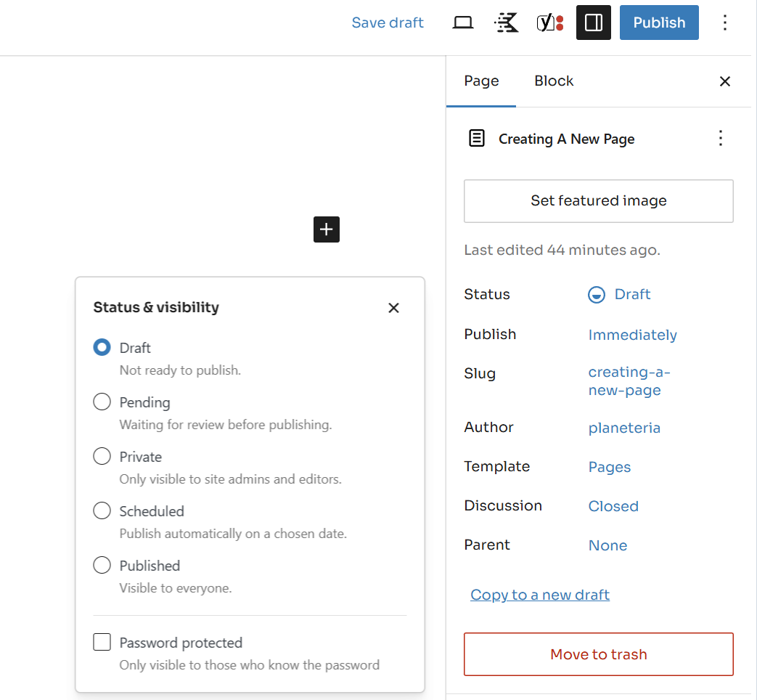Viewport: 757px width, 700px height.
Task: Click the black add block plus icon
Action: pos(327,229)
